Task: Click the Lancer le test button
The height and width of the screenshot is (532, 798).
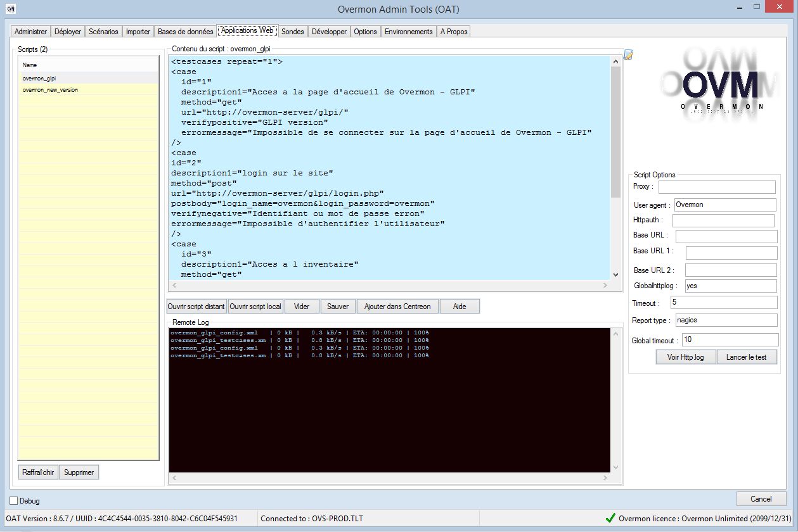Action: tap(747, 357)
